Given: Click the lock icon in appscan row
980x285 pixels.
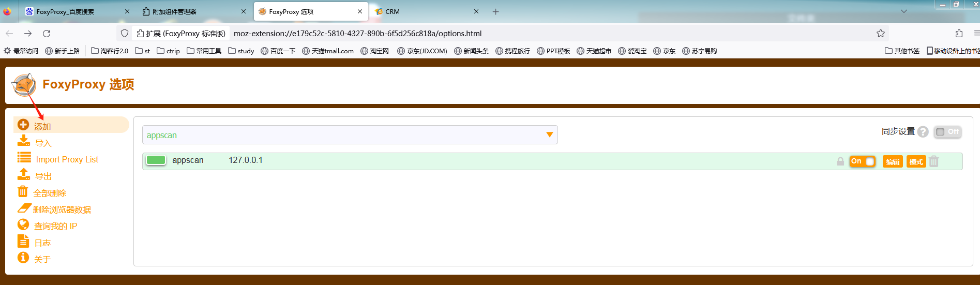Looking at the screenshot, I should pos(840,161).
